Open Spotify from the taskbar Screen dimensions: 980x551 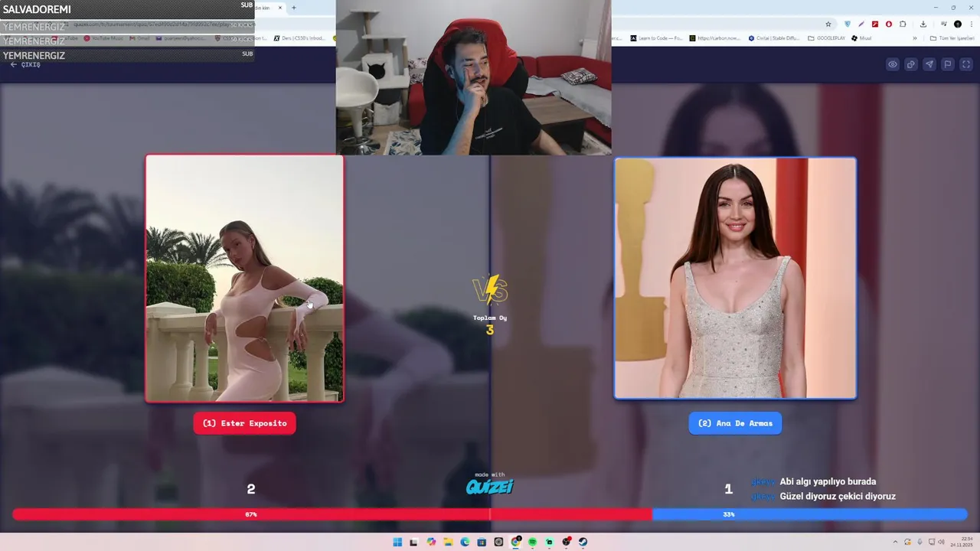pos(532,542)
